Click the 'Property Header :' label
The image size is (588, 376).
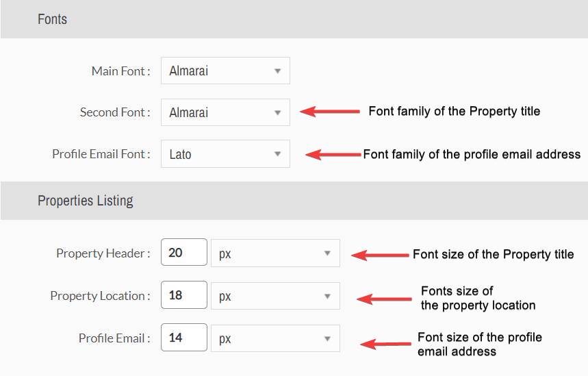[103, 253]
